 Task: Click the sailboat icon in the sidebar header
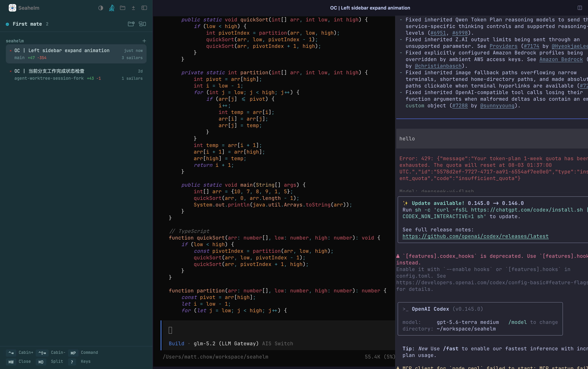[x=112, y=8]
